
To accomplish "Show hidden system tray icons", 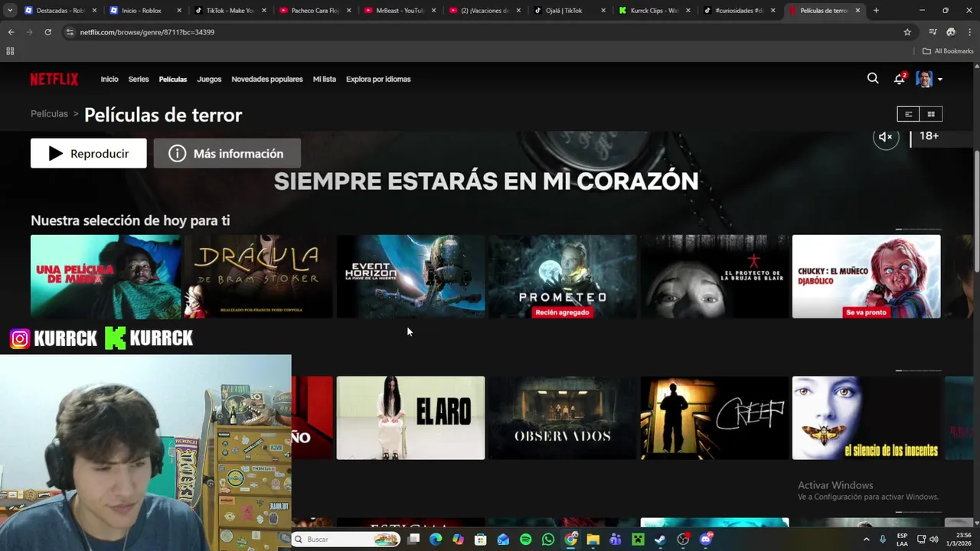I will pyautogui.click(x=867, y=540).
